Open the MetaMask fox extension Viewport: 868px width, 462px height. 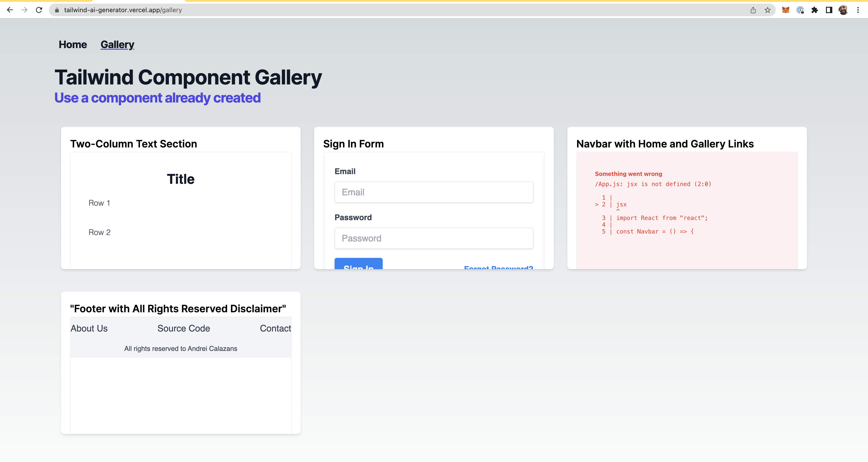point(785,10)
